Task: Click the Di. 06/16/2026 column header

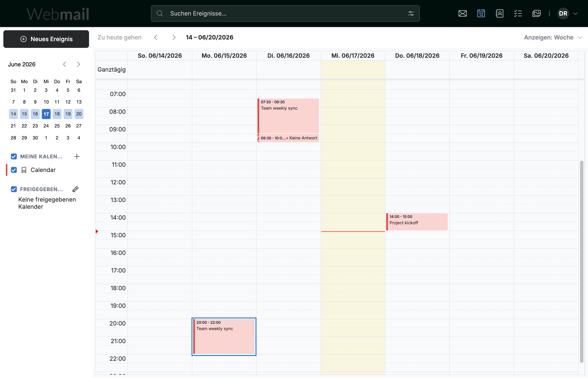Action: [288, 56]
